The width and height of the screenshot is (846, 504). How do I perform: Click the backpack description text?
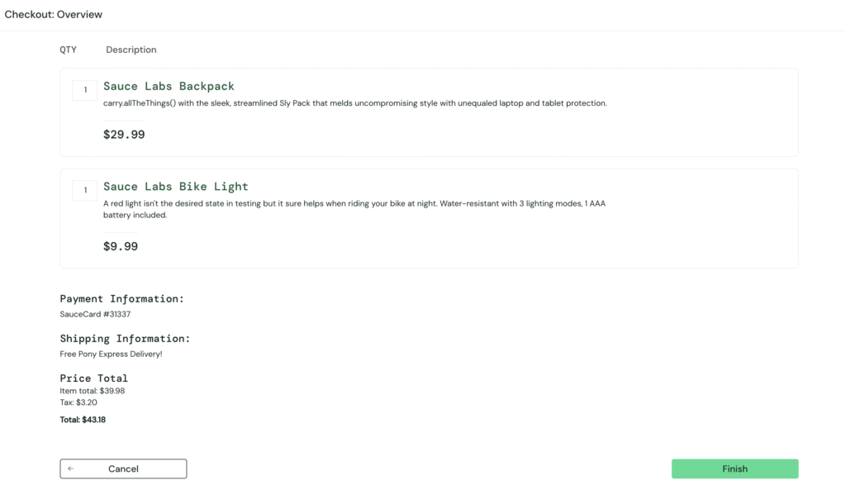[x=354, y=103]
